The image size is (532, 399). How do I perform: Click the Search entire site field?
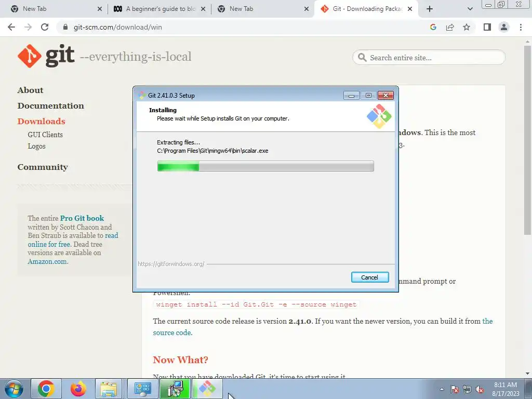[x=429, y=57]
